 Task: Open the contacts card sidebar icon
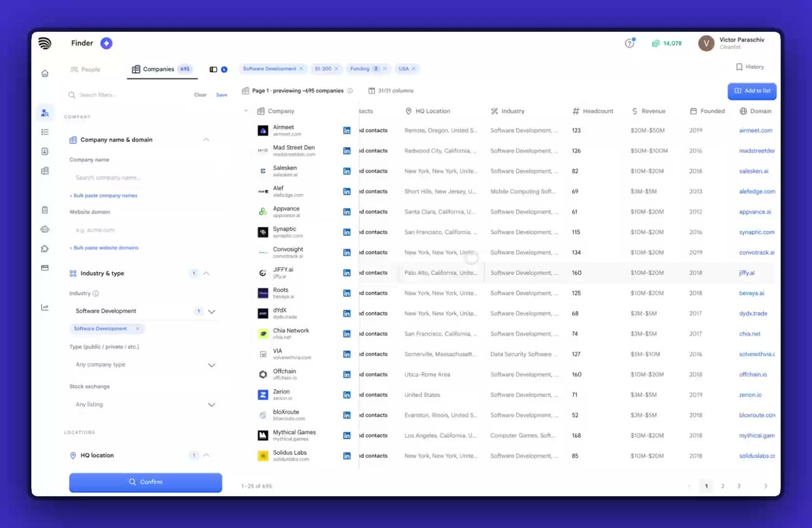(44, 151)
